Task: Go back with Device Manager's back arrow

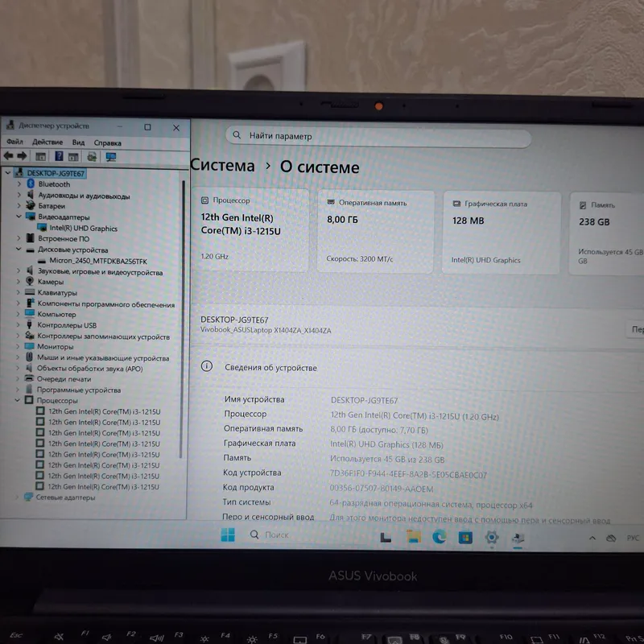Action: pos(8,155)
